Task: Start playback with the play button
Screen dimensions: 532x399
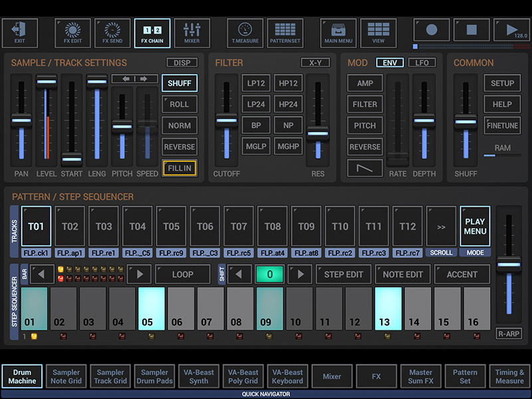Action: tap(511, 30)
